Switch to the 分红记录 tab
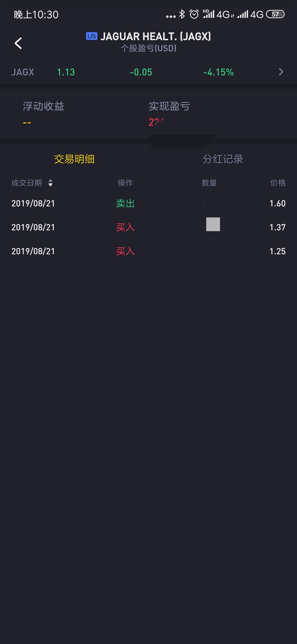Screen dimensions: 297x644 coord(223,159)
